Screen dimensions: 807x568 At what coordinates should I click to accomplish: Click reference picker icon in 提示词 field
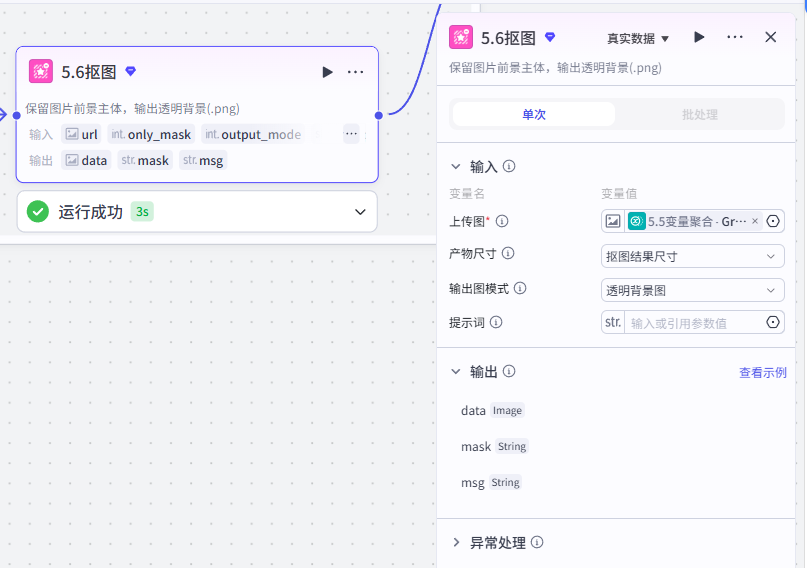(773, 322)
